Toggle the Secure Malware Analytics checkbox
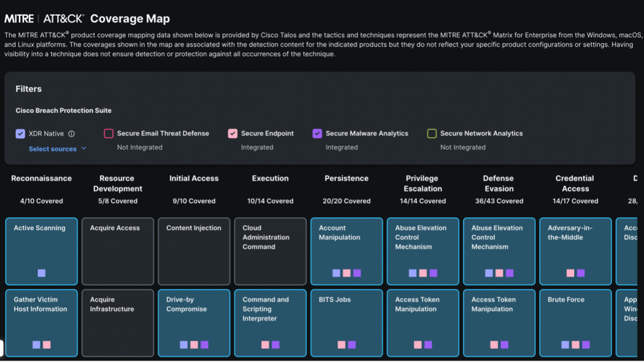 [317, 133]
